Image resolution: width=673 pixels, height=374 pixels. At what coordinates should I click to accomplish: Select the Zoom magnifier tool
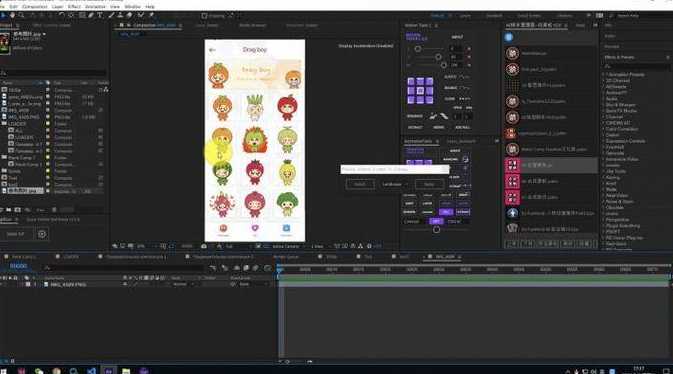(x=21, y=15)
